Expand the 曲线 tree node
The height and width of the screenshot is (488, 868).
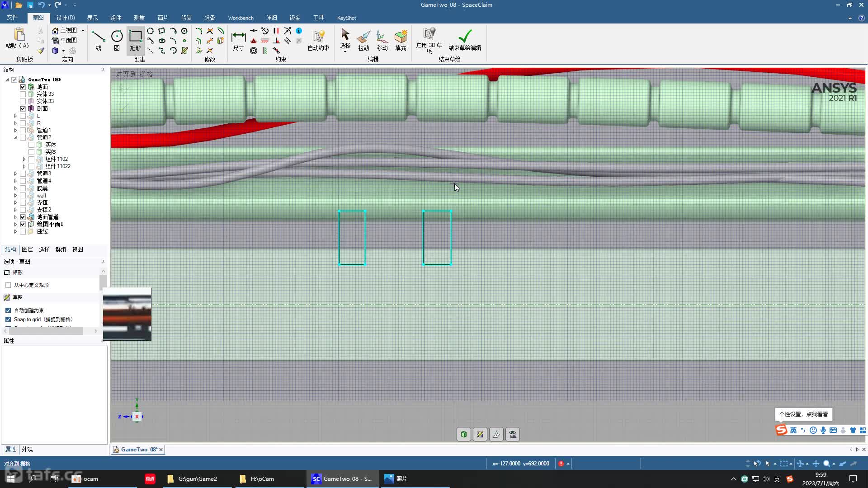coord(15,231)
